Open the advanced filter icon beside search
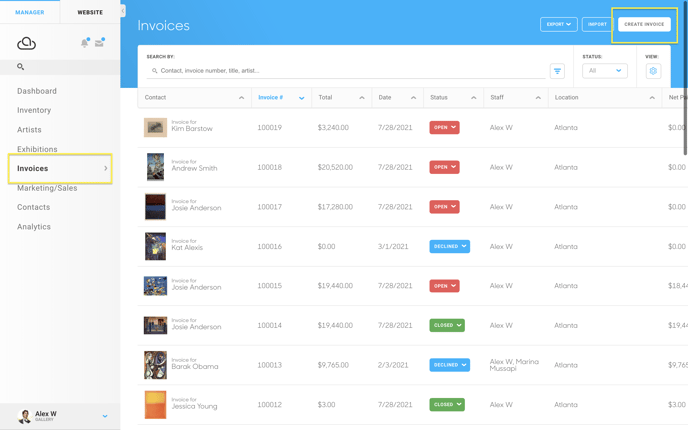The width and height of the screenshot is (688, 430). [x=557, y=71]
